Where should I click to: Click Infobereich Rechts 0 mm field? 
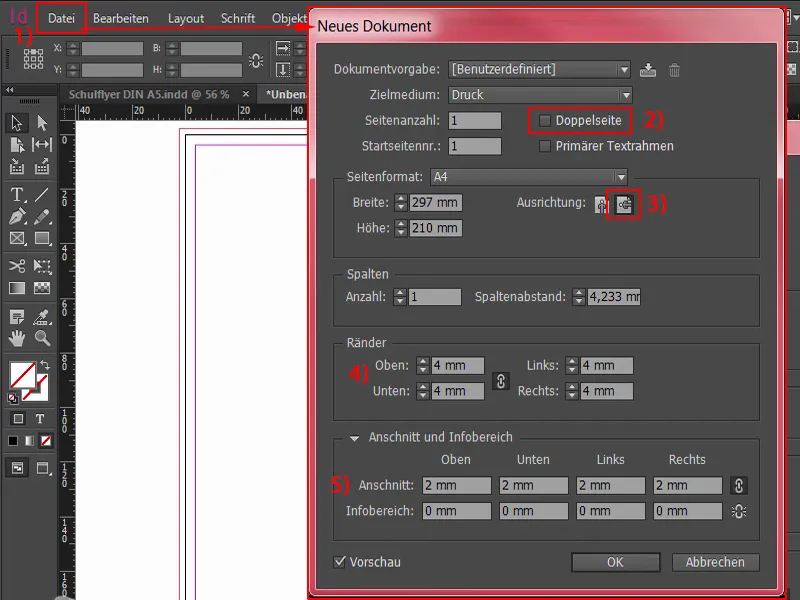click(x=688, y=511)
